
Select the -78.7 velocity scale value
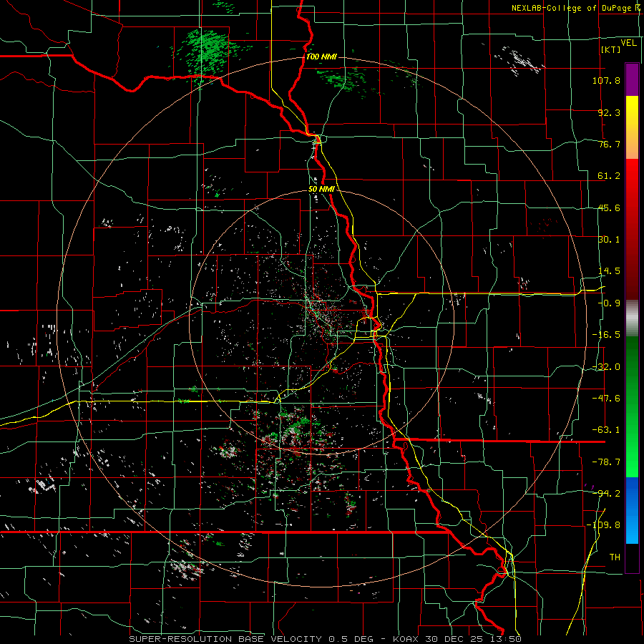click(606, 462)
